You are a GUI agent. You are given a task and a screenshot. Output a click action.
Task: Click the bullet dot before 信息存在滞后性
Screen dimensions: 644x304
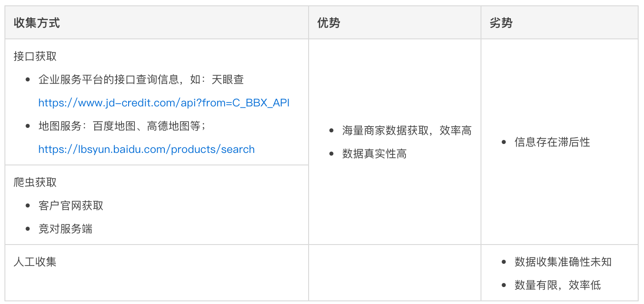[x=504, y=142]
